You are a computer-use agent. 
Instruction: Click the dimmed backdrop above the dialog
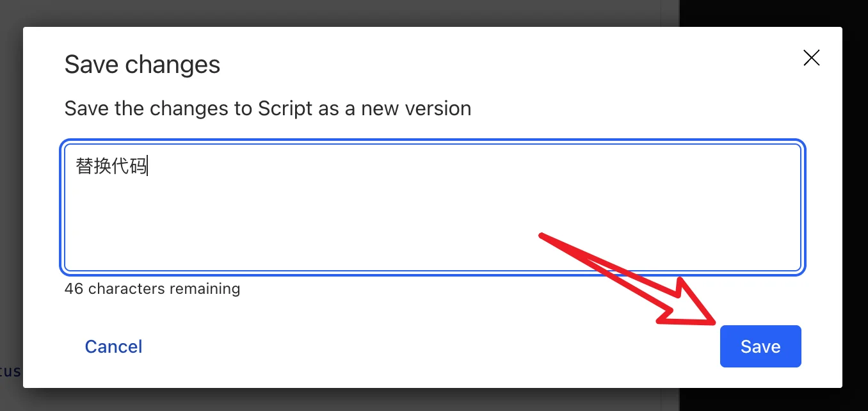click(x=384, y=13)
